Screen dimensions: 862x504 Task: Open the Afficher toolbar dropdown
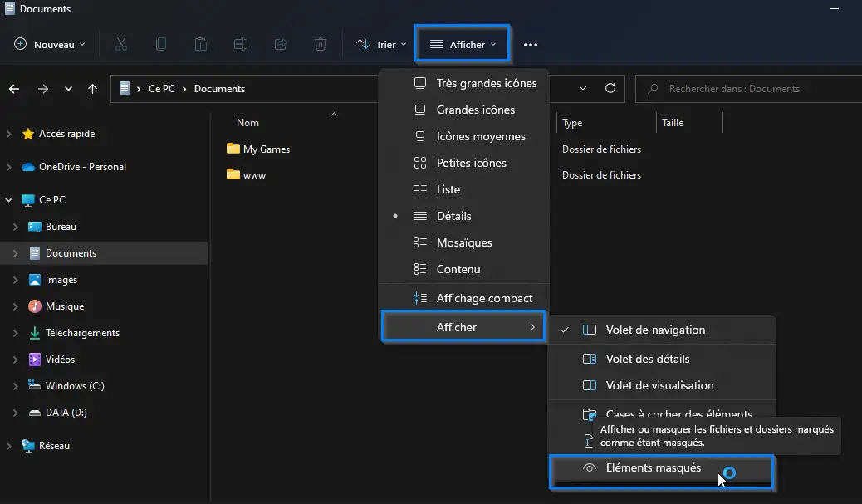coord(463,45)
